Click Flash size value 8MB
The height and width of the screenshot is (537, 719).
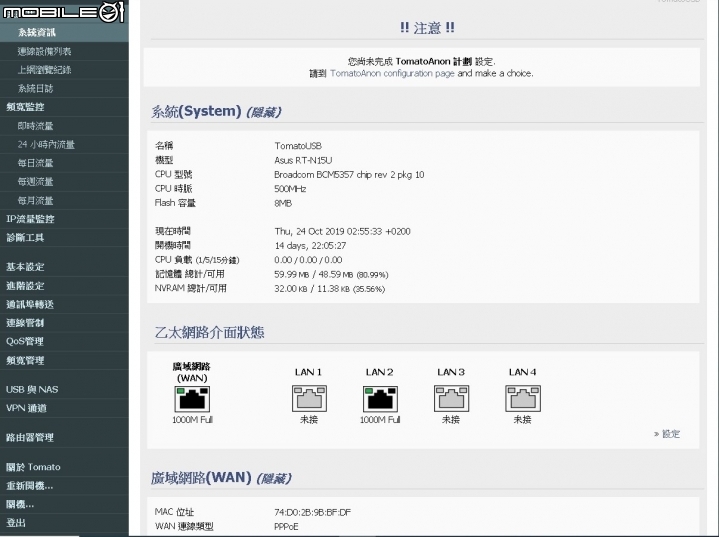click(283, 203)
